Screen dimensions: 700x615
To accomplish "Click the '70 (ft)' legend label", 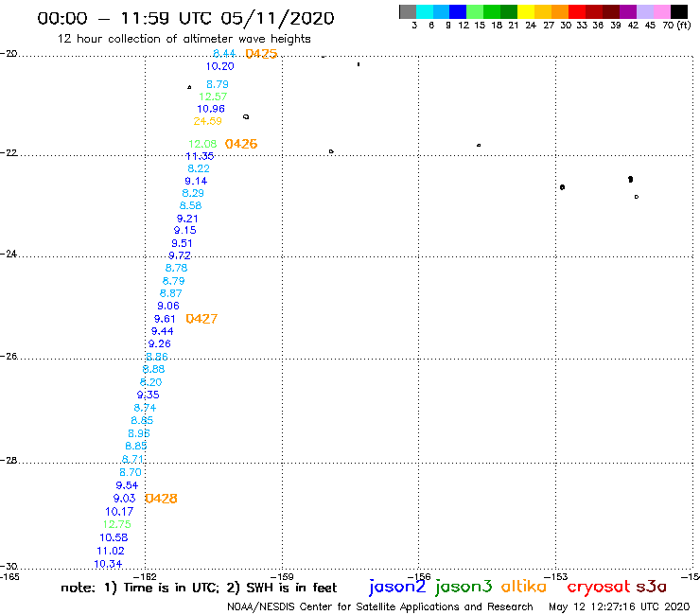I will pos(676,25).
